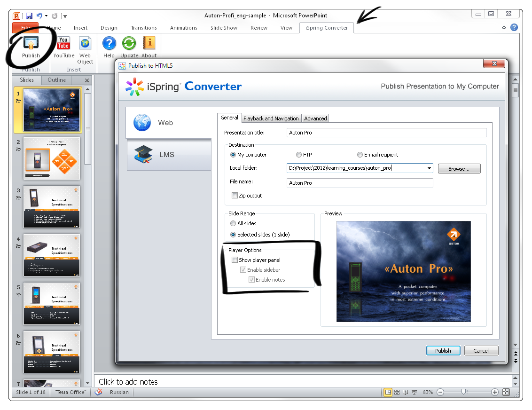
Task: Undo last action in quick access toolbar
Action: 39,16
